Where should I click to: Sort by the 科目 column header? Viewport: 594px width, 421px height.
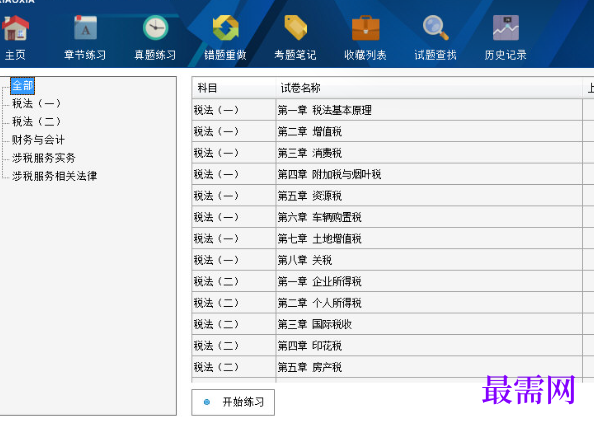point(234,88)
